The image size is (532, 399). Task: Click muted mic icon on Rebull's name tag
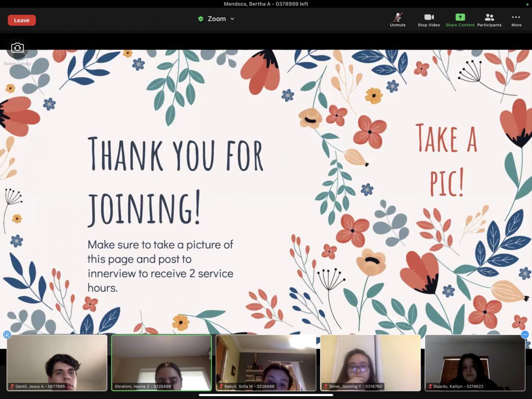point(221,387)
